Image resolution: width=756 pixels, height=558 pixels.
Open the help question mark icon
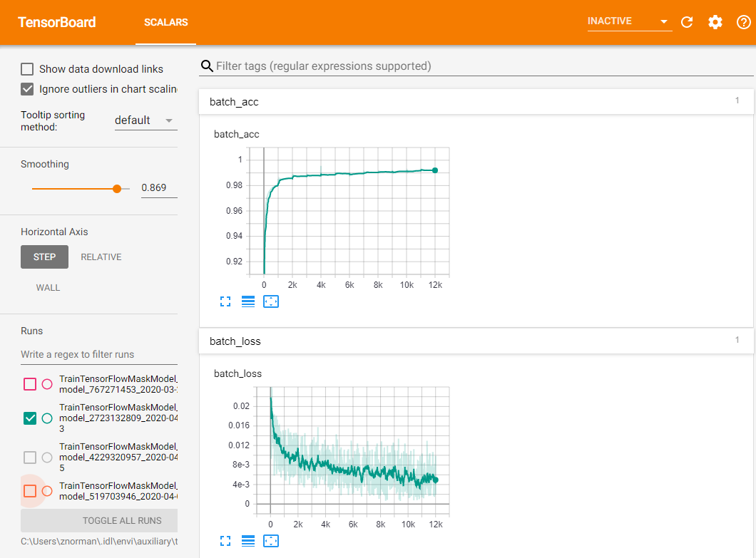pyautogui.click(x=743, y=22)
